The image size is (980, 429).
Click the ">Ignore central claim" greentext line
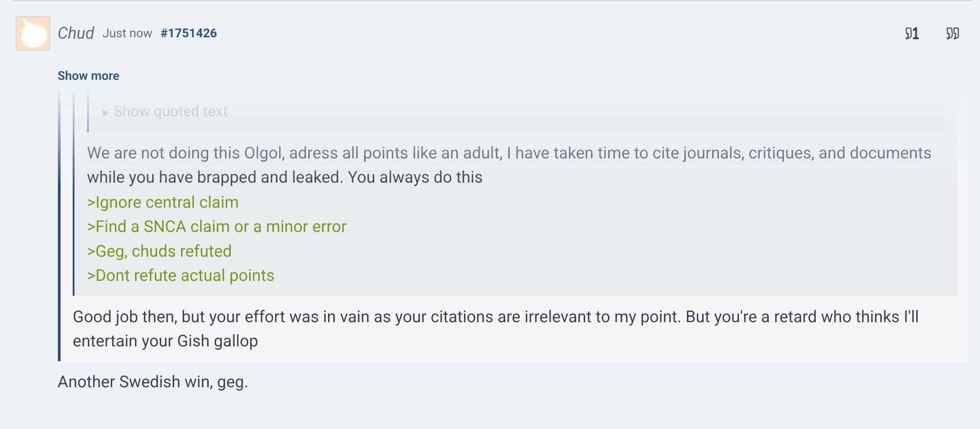(x=163, y=202)
